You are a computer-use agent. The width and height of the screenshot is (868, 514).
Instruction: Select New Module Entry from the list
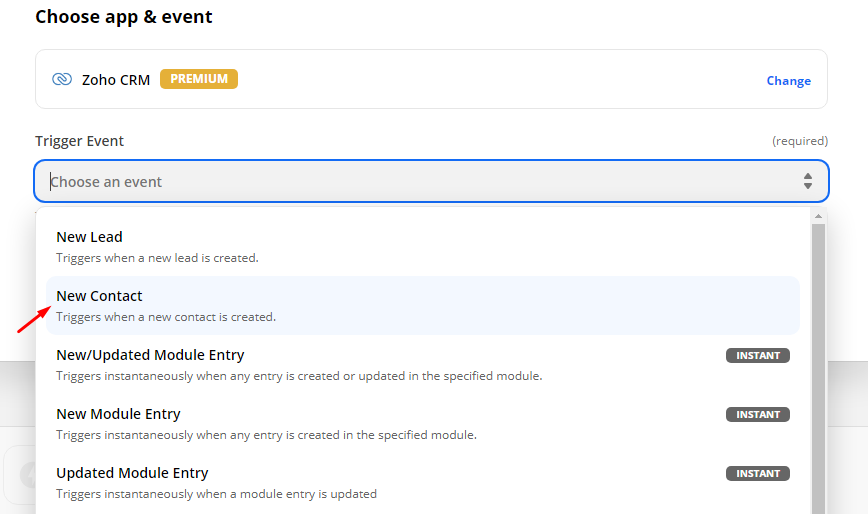pos(118,414)
